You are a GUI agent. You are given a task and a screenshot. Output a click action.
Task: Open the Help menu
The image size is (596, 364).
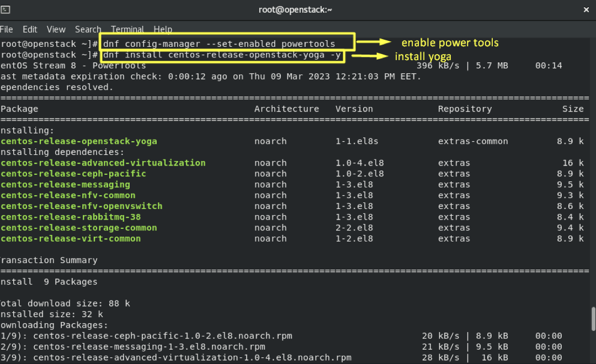click(x=163, y=29)
